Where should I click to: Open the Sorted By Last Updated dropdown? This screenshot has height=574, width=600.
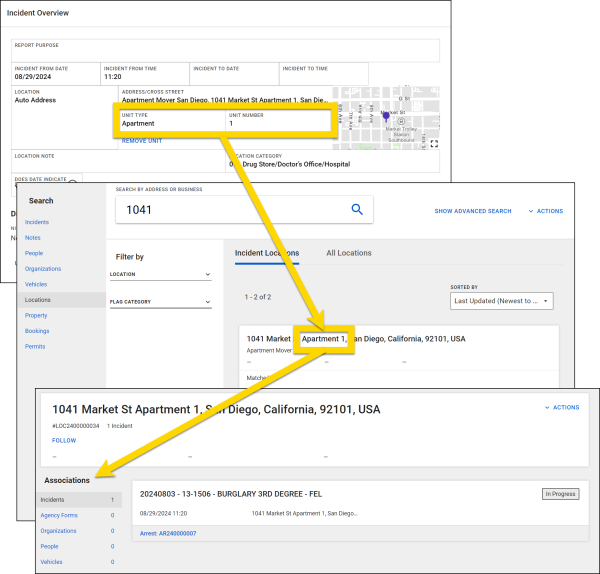(501, 300)
